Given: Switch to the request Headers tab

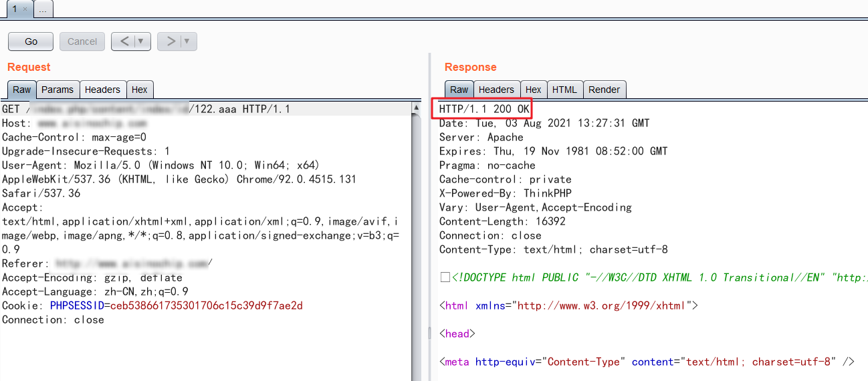Looking at the screenshot, I should [x=102, y=90].
